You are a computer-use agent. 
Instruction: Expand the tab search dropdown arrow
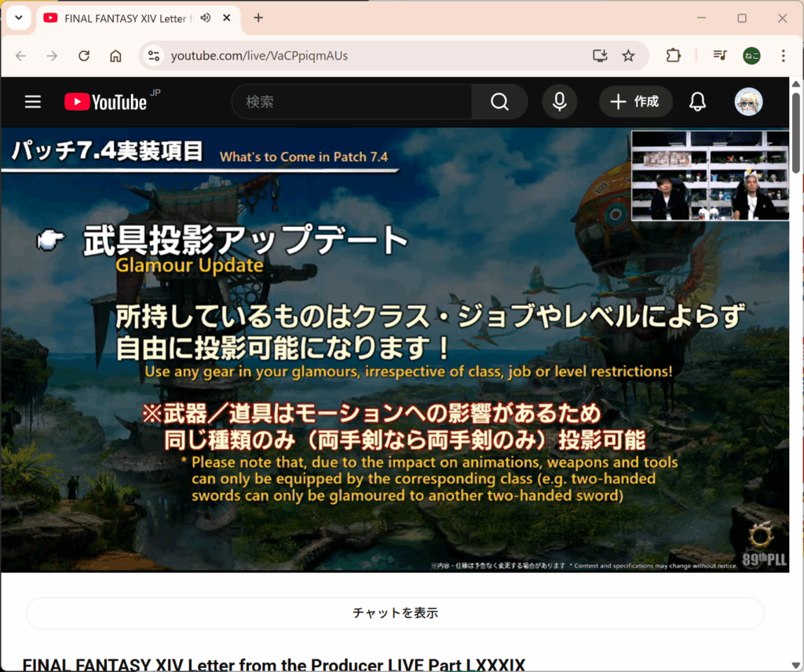tap(17, 18)
